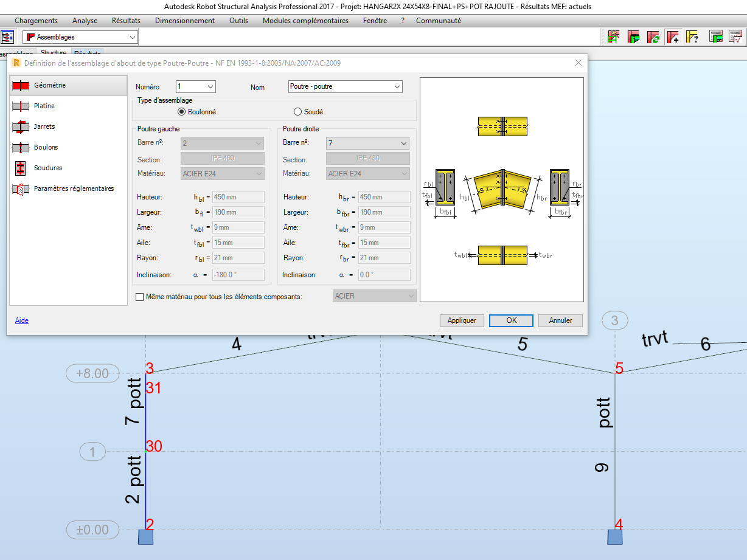747x560 pixels.
Task: Click node number 5 in the structure view
Action: [x=619, y=368]
